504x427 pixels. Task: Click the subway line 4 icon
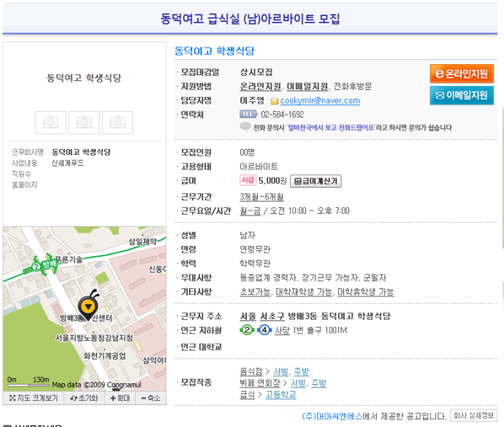tap(264, 330)
